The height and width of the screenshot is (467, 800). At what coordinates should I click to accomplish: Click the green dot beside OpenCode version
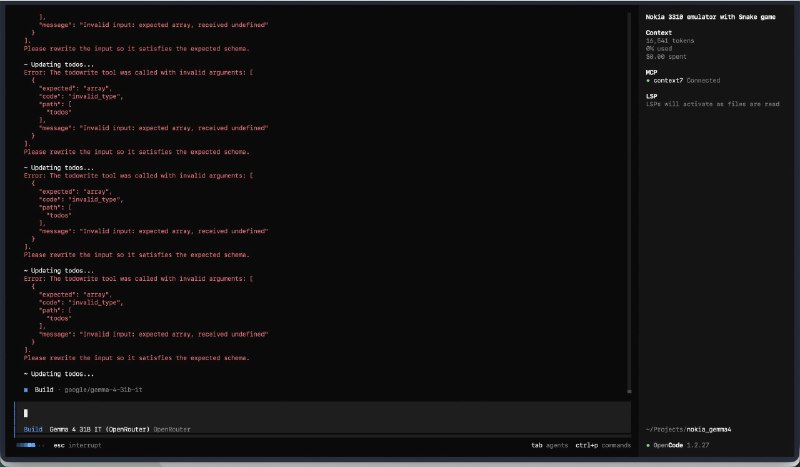649,444
